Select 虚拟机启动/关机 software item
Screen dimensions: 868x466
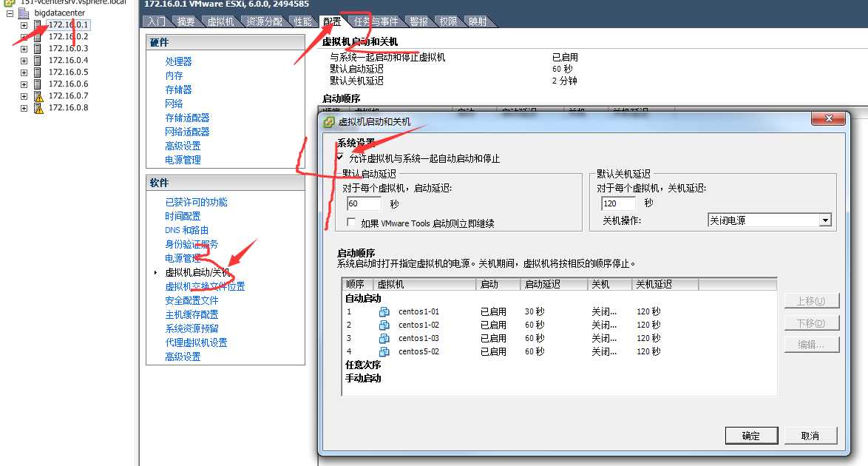(197, 273)
